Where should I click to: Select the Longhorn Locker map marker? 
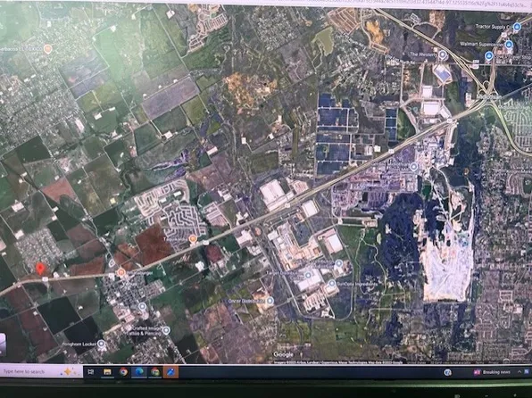click(x=101, y=344)
